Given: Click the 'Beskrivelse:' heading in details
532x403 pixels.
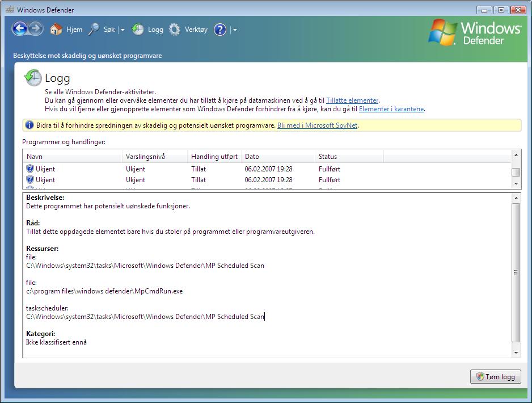Looking at the screenshot, I should coord(45,198).
